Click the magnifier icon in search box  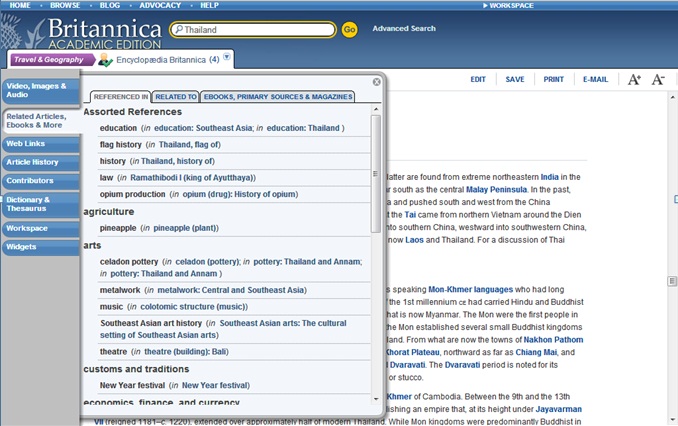point(178,29)
